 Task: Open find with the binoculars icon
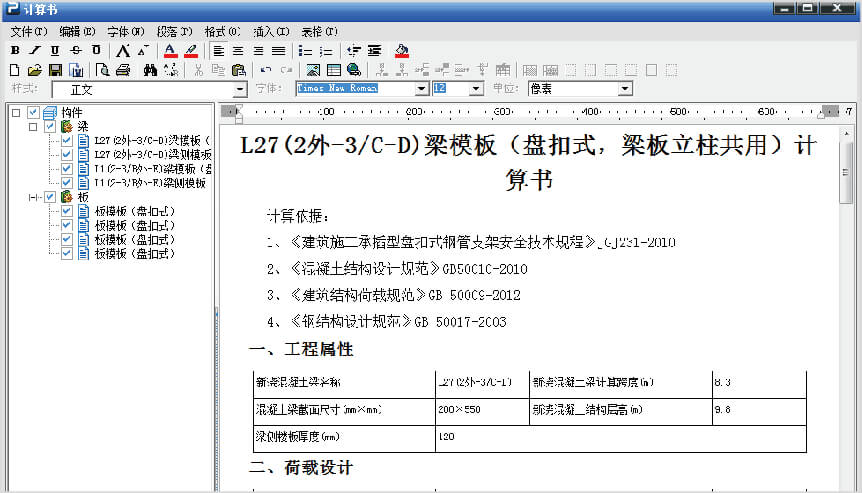coord(150,70)
